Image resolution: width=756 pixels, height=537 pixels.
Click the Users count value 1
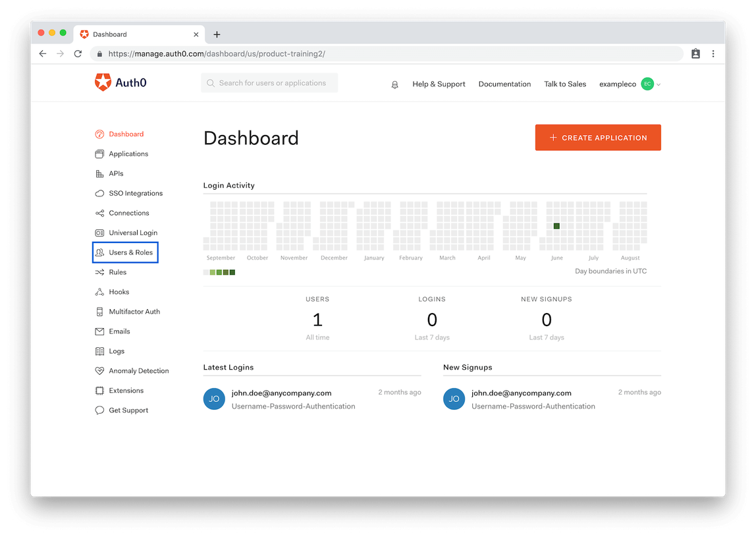click(x=317, y=320)
